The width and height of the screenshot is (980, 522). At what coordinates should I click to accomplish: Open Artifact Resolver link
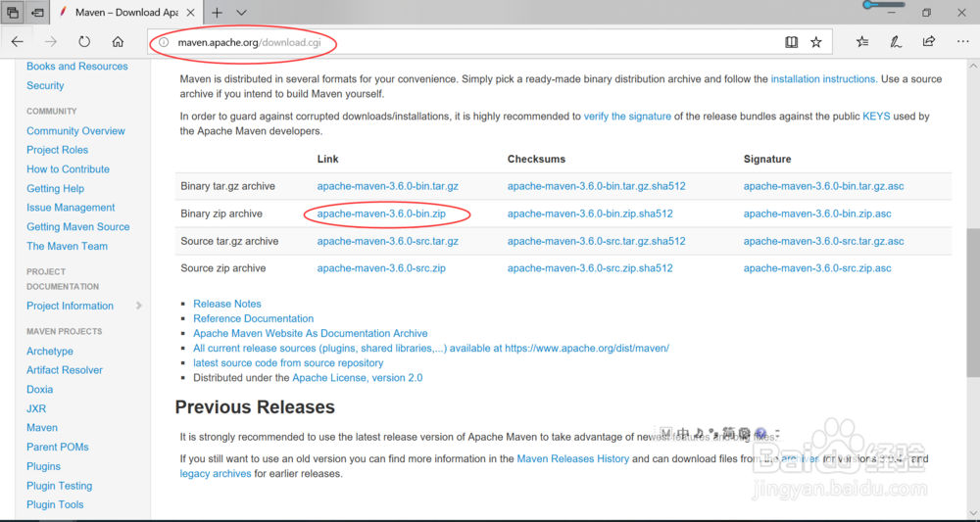tap(65, 369)
